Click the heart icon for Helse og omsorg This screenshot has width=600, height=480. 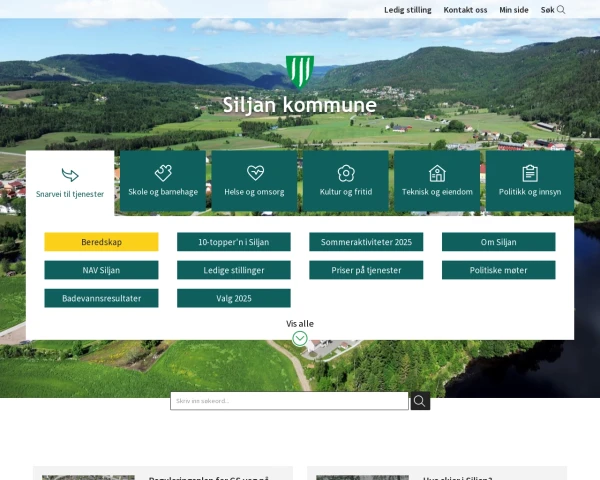coord(255,173)
